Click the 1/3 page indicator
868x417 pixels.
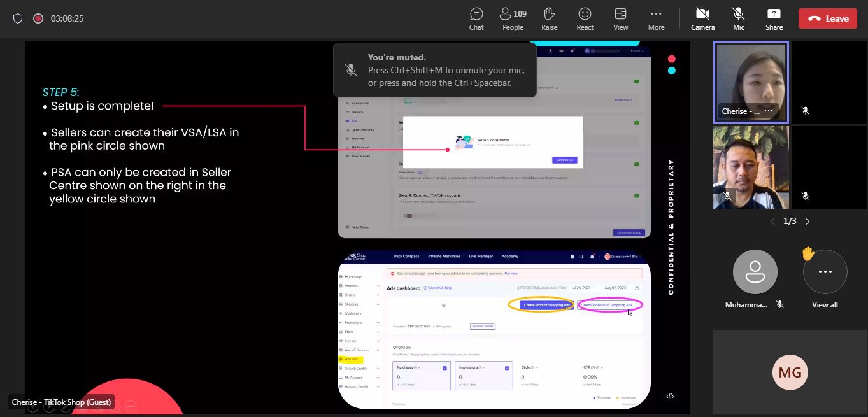point(790,222)
